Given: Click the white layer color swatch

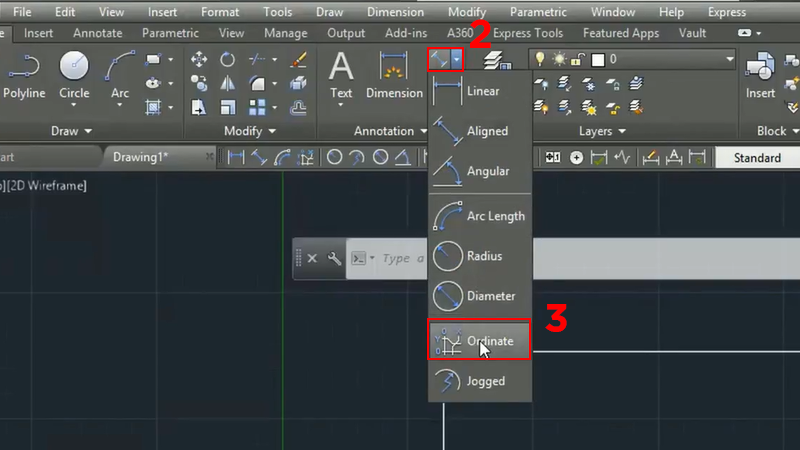Looking at the screenshot, I should 597,60.
